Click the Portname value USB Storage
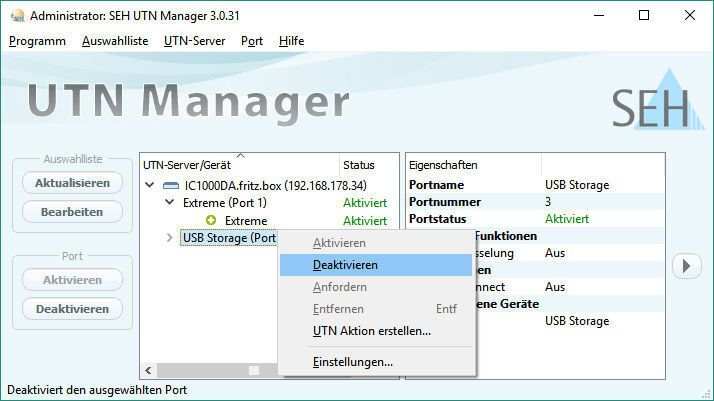This screenshot has width=714, height=401. 577,185
